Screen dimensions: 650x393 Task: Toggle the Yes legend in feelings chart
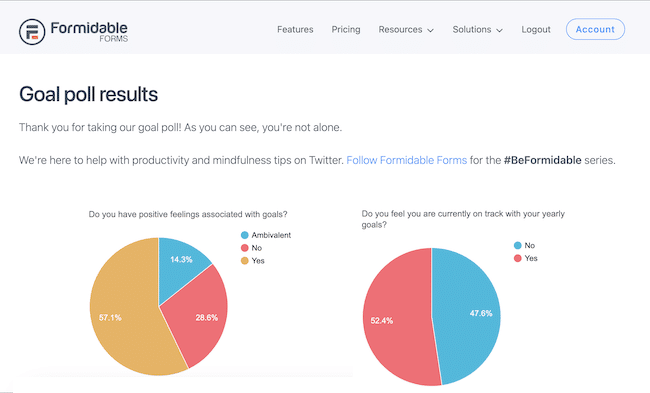click(x=252, y=261)
